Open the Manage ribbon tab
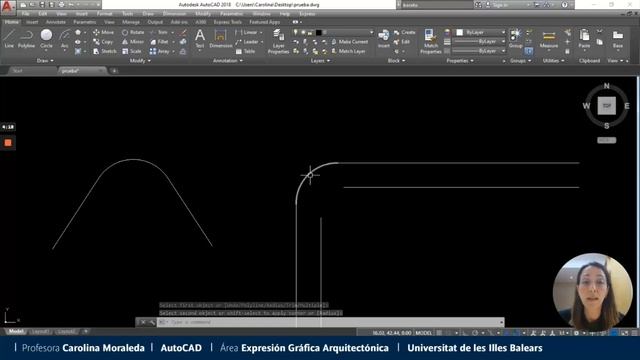This screenshot has height=360, width=640. 131,22
